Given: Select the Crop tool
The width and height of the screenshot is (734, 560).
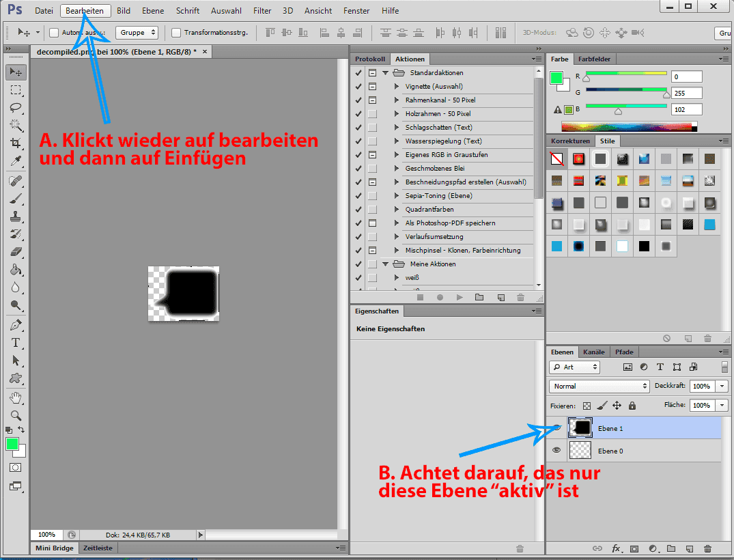Looking at the screenshot, I should pyautogui.click(x=16, y=143).
